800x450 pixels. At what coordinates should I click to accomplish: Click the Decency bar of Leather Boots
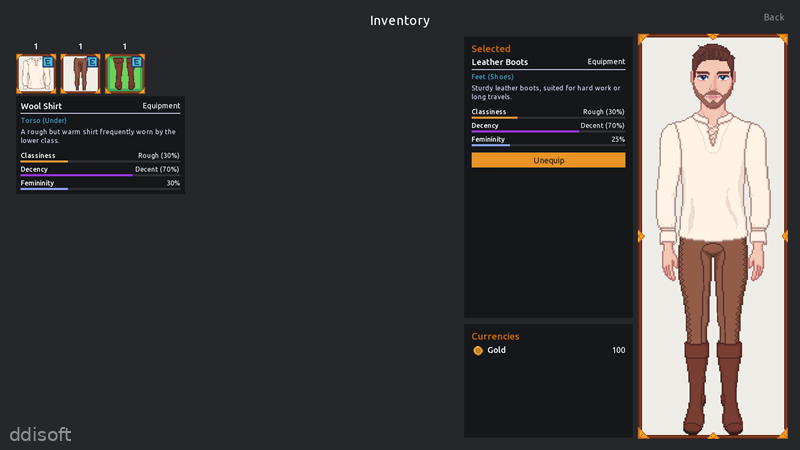click(548, 132)
